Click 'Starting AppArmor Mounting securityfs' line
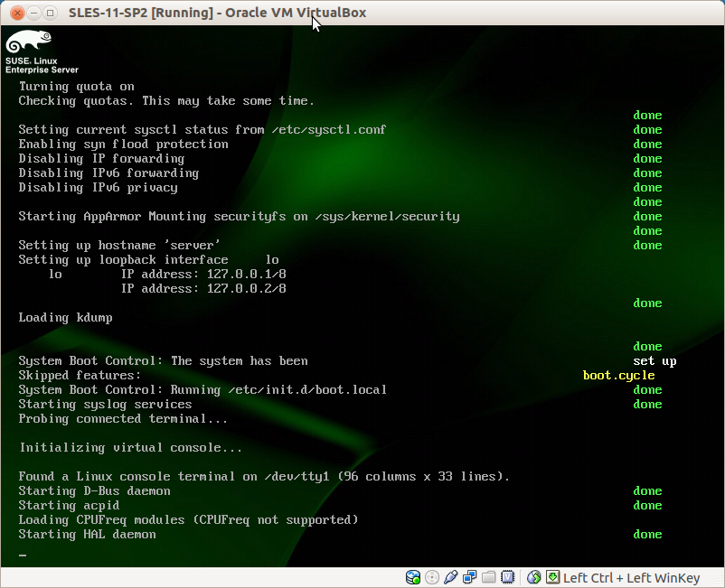 [239, 217]
